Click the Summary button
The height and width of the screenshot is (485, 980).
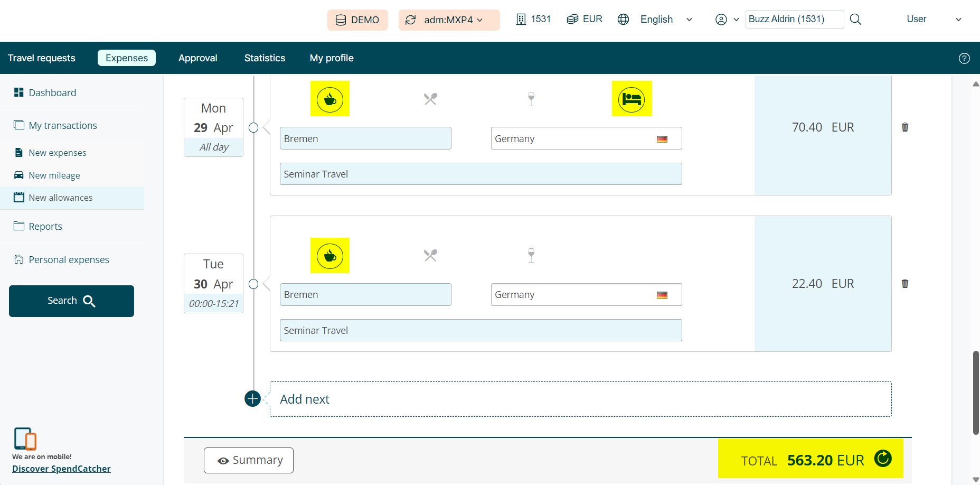(x=249, y=460)
